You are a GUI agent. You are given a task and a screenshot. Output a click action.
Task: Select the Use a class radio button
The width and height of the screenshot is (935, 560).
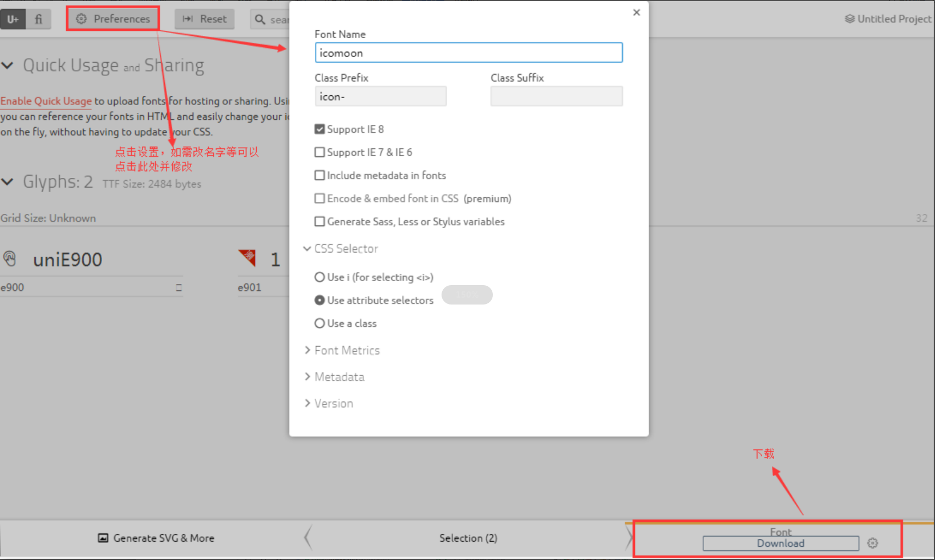click(x=319, y=323)
